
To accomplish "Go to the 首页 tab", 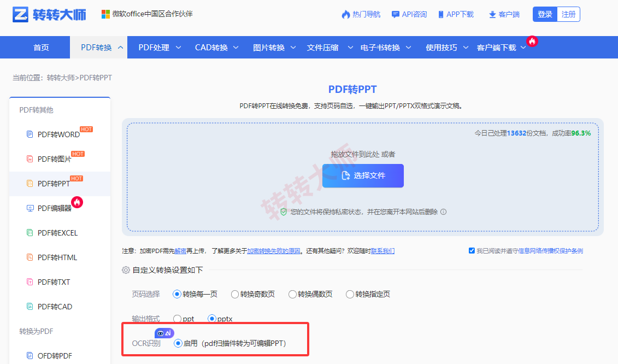I will click(x=41, y=48).
